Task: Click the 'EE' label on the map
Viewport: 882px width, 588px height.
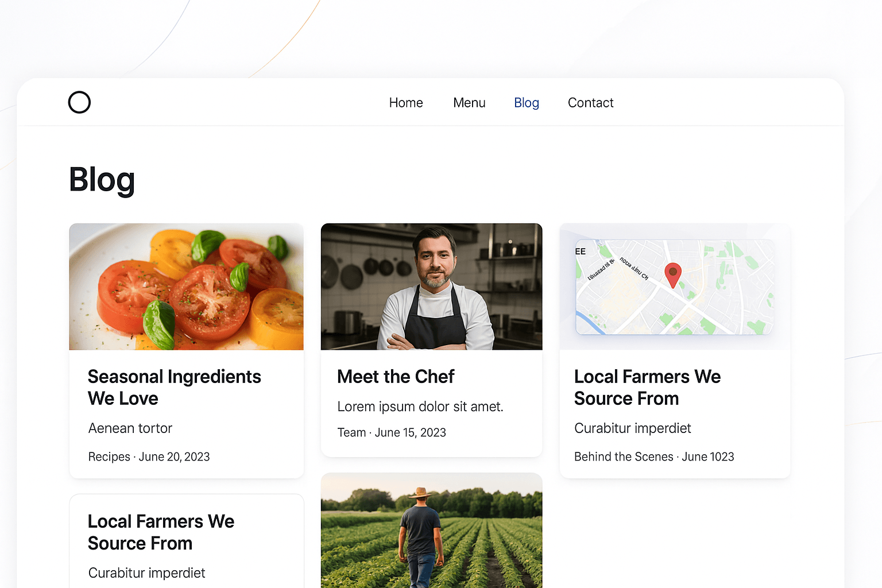Action: (x=581, y=252)
